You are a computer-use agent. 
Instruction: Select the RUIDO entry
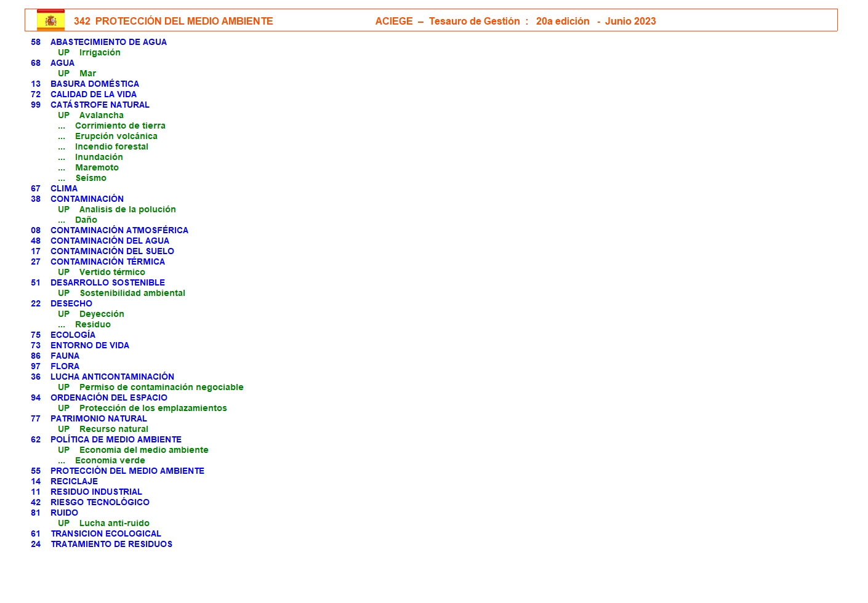point(64,513)
